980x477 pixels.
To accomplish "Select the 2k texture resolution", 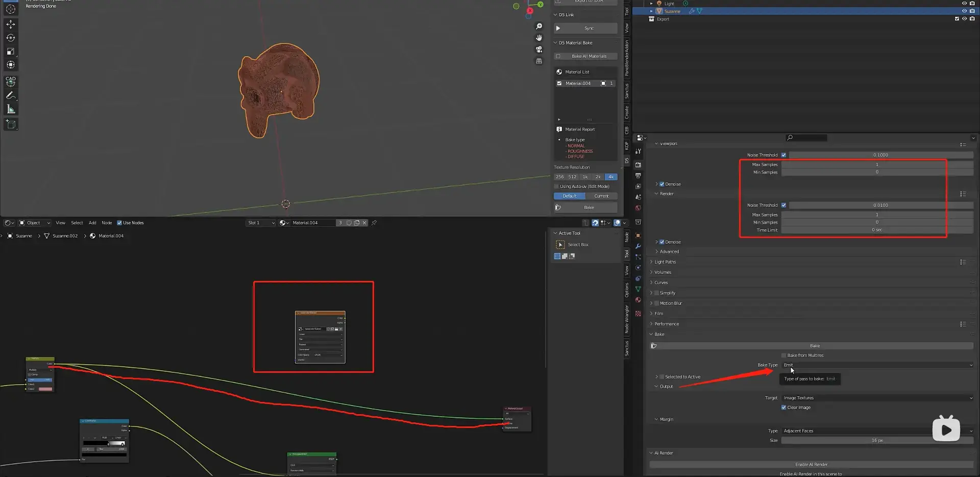I will pos(598,177).
